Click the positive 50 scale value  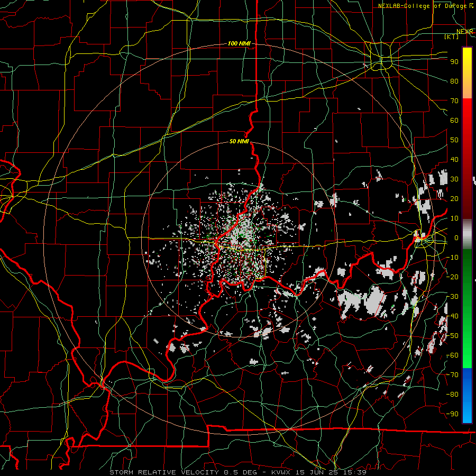click(454, 140)
